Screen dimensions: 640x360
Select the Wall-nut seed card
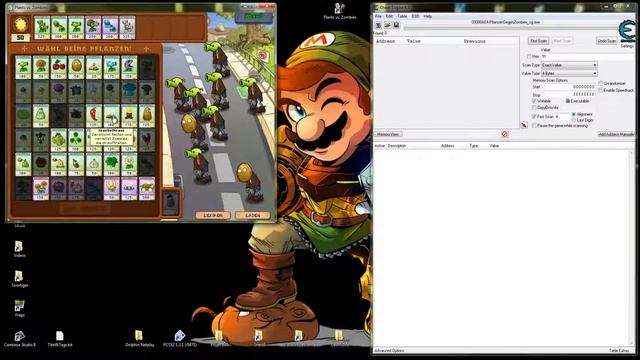point(76,67)
